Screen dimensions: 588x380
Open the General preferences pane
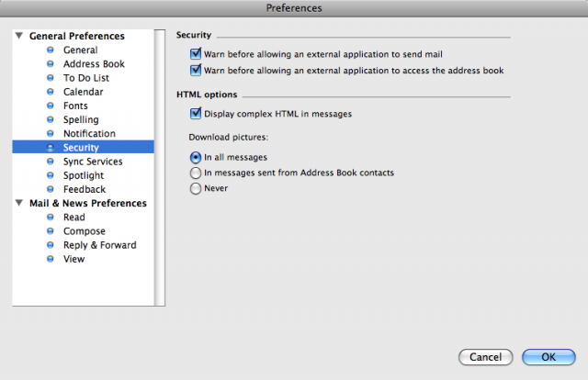coord(80,50)
